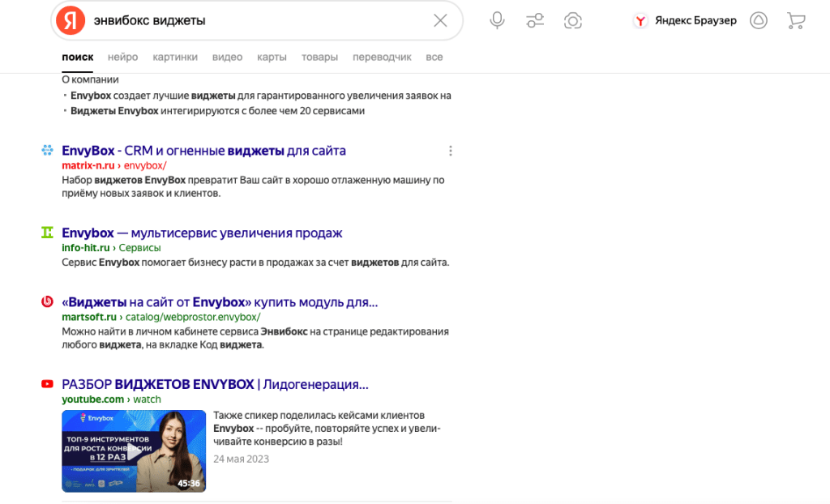
Task: Open РАЗБОР ВИДЖЕТОВ ENVYBOX video result
Action: (215, 384)
